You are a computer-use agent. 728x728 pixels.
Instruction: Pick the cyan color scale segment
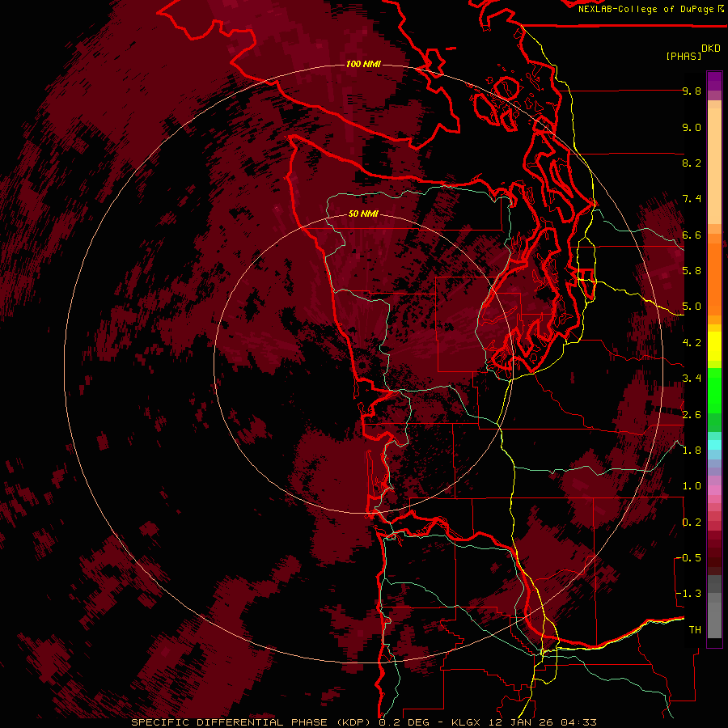[714, 445]
